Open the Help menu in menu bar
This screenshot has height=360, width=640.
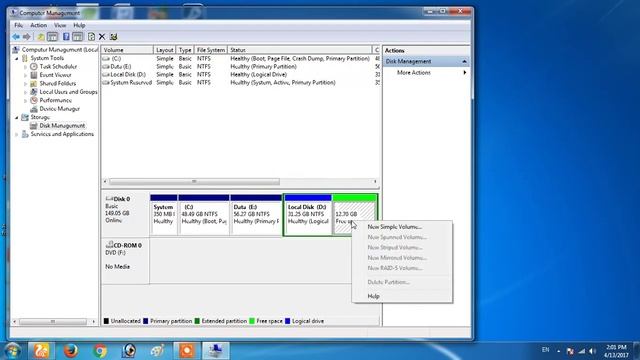79,25
